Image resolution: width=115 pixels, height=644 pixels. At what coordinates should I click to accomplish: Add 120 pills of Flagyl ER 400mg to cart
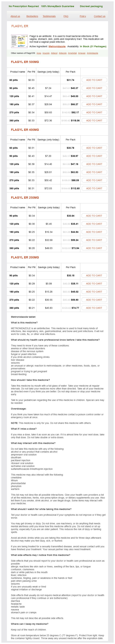[x=94, y=164]
